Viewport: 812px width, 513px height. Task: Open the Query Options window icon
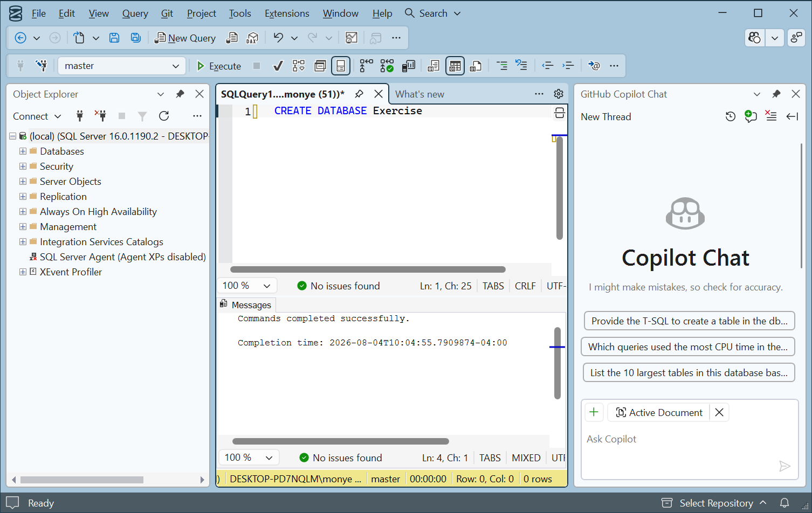(x=320, y=66)
